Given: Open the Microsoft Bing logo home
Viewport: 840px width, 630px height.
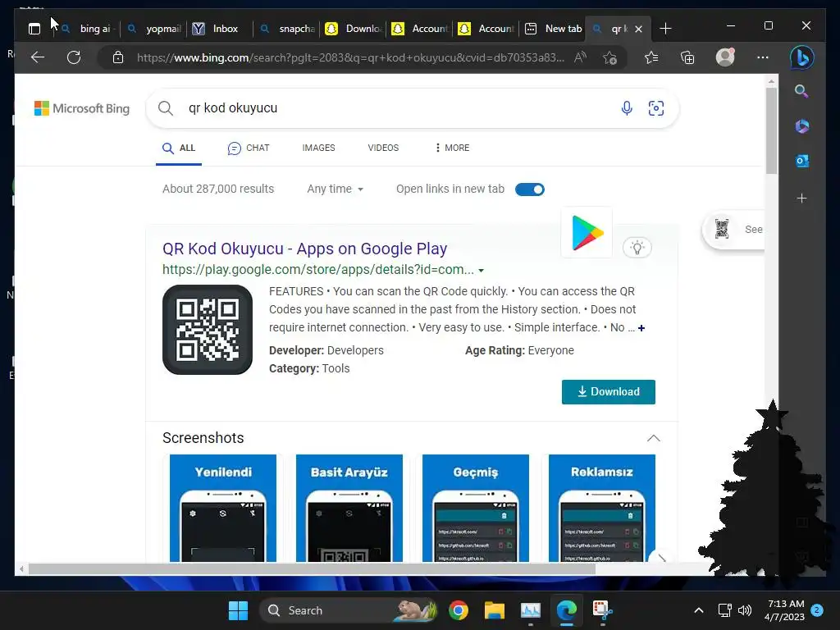Looking at the screenshot, I should (x=82, y=108).
